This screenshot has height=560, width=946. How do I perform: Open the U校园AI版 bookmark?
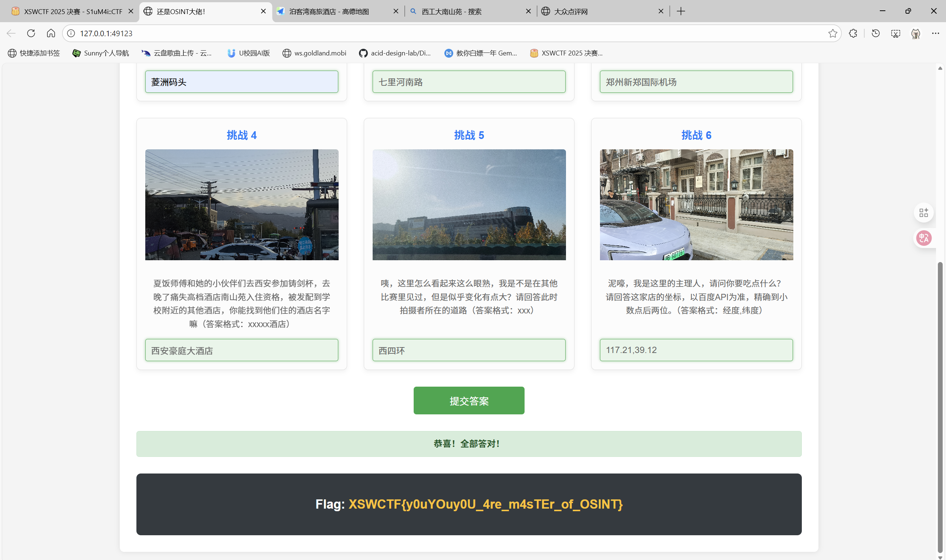click(248, 53)
